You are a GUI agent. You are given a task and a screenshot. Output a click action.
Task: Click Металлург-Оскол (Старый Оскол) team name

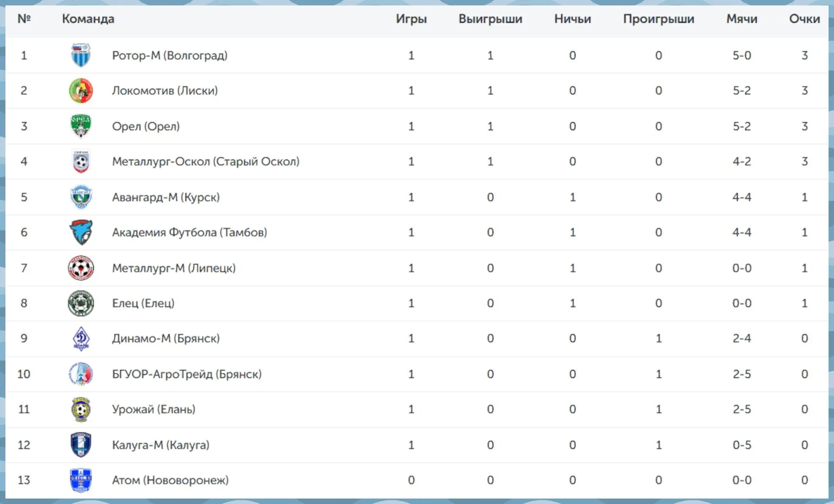click(x=206, y=162)
